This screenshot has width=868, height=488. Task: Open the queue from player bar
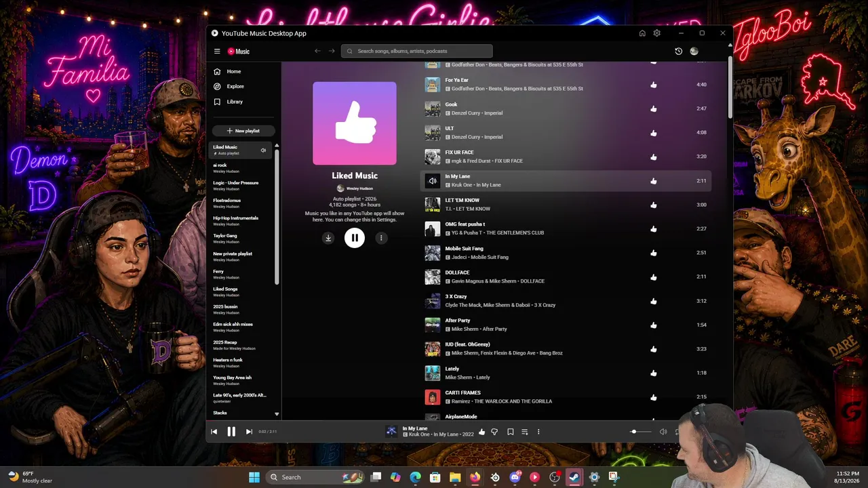tap(524, 432)
